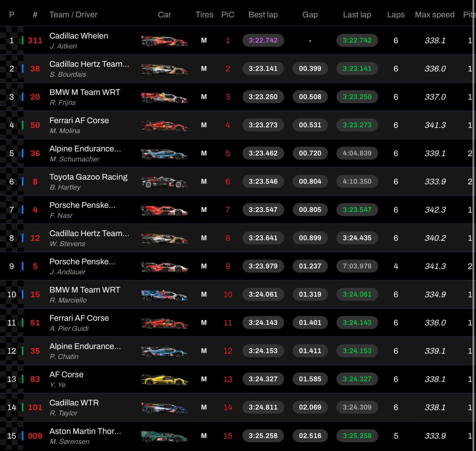Select driver name Y. Ye
The width and height of the screenshot is (476, 451).
pos(58,385)
